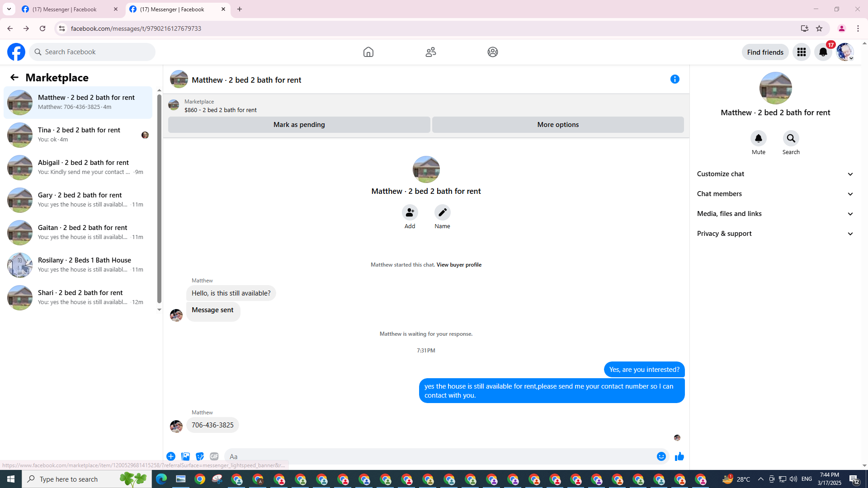Reload the current page
This screenshot has height=488, width=868.
(x=42, y=28)
